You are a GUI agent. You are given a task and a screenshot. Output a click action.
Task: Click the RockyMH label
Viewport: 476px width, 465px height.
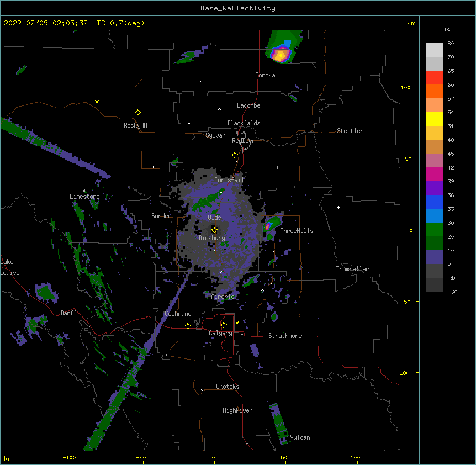point(135,125)
